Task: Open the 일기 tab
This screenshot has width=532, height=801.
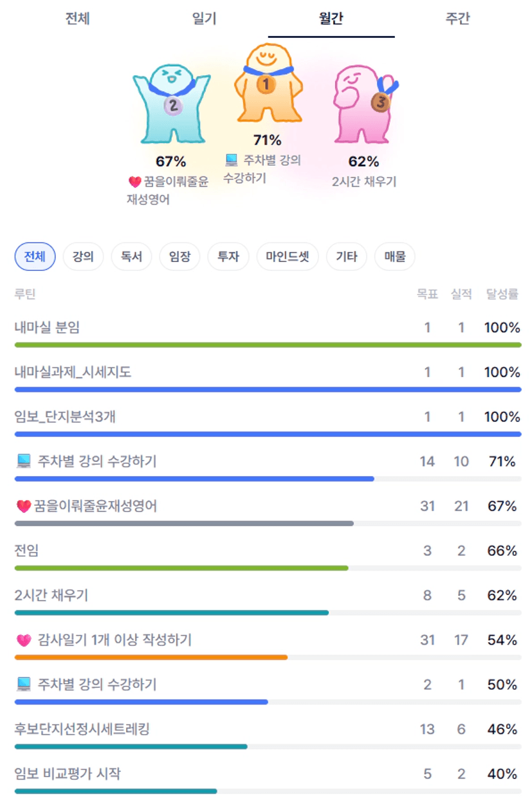Action: coord(204,19)
